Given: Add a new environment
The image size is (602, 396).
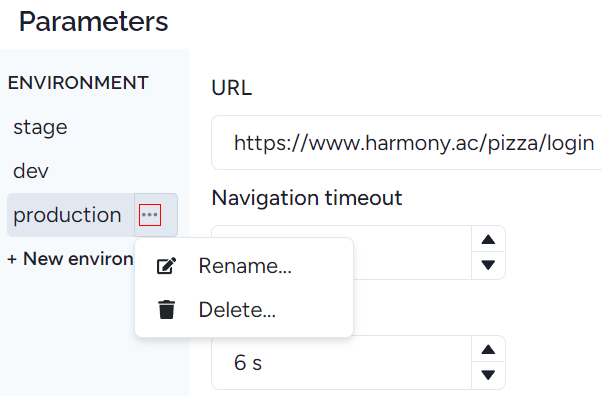Looking at the screenshot, I should point(71,258).
